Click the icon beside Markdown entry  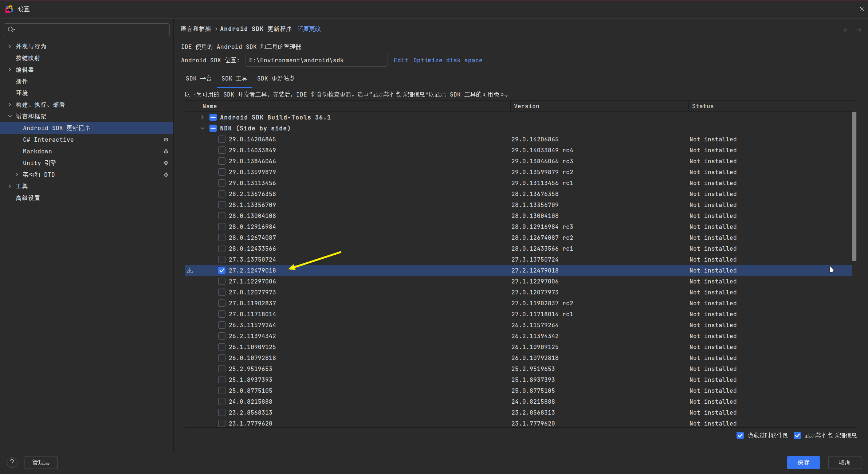(166, 151)
